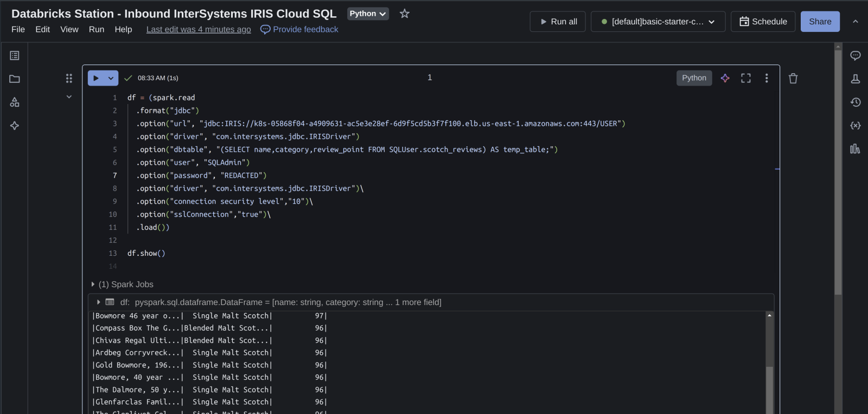The width and height of the screenshot is (868, 414).
Task: Open cell kebab options menu
Action: point(766,78)
